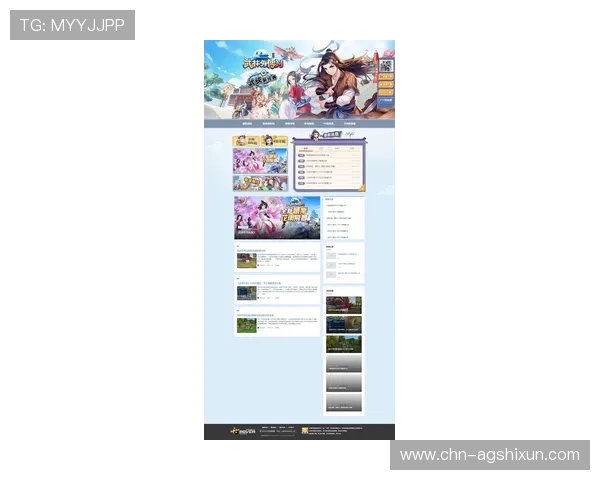The image size is (600, 480).
Task: Click the yellow button showing the female character
Action: point(274,140)
